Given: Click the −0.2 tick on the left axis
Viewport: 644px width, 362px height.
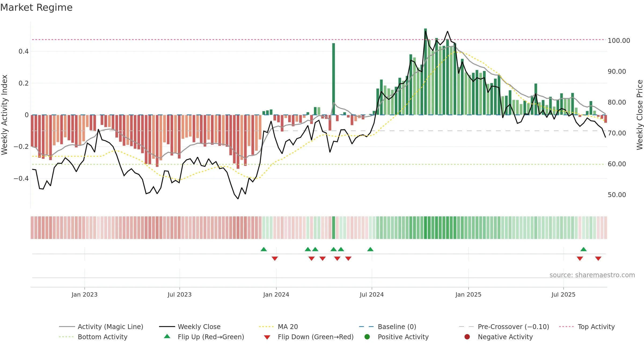Looking at the screenshot, I should [x=21, y=147].
